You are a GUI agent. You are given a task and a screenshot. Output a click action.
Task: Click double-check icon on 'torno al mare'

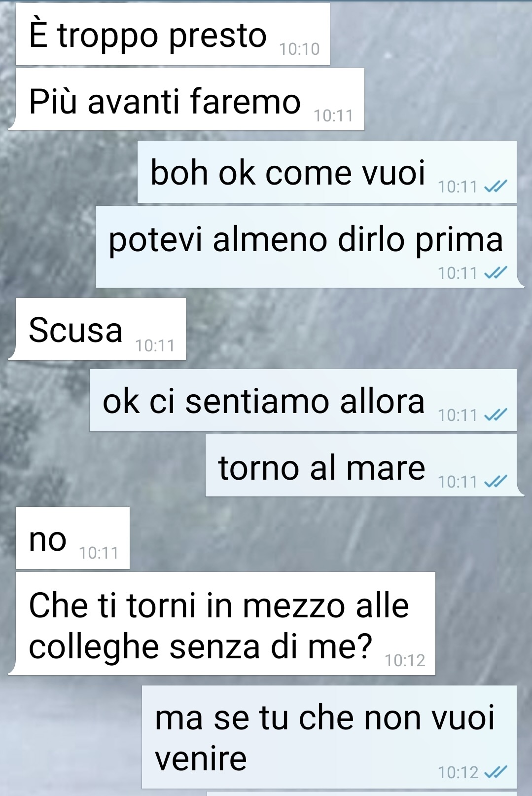click(496, 481)
